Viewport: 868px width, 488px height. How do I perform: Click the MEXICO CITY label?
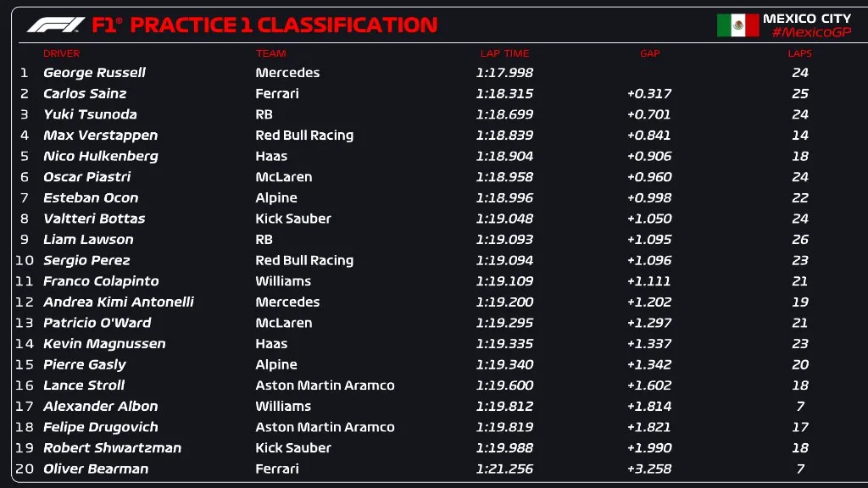(x=806, y=18)
